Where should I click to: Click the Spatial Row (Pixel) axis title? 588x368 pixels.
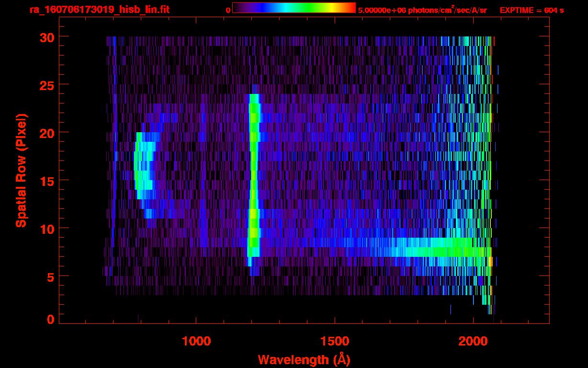(21, 170)
